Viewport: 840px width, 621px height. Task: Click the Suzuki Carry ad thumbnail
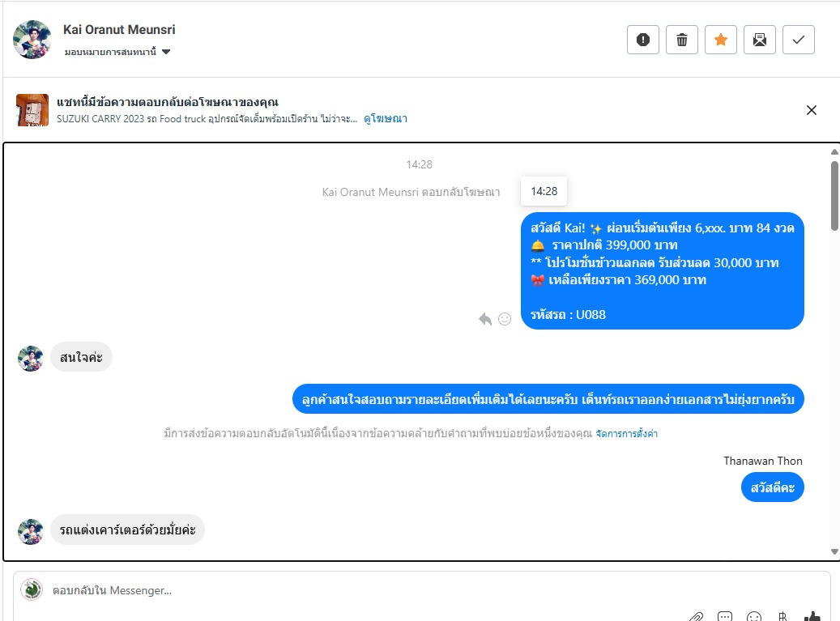click(32, 110)
